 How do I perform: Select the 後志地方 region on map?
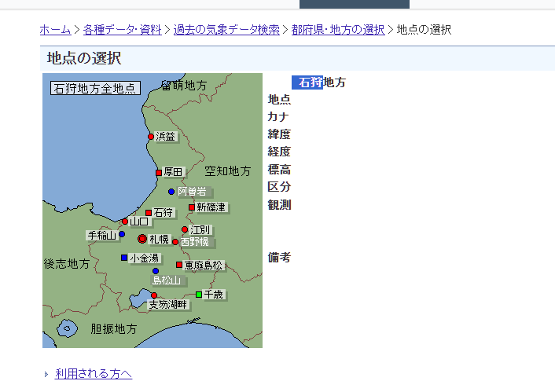67,264
